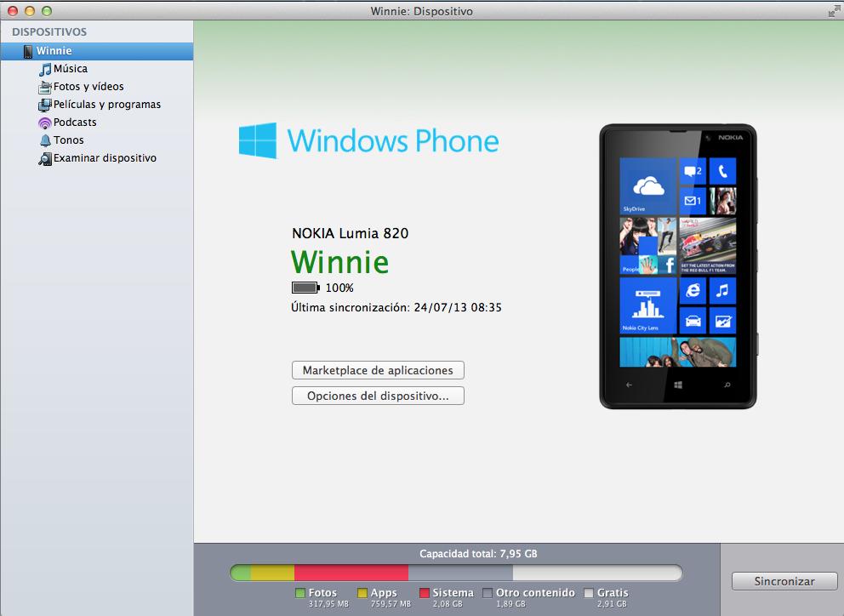Screen dimensions: 844x616
Task: Click the yellow Apps legend swatch
Action: [x=362, y=593]
